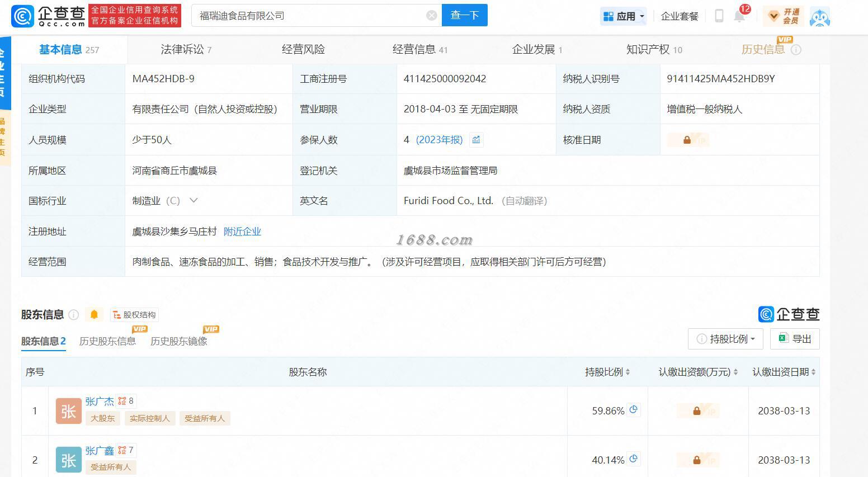Open notifications bell with 12 badge
The image size is (868, 477).
739,16
